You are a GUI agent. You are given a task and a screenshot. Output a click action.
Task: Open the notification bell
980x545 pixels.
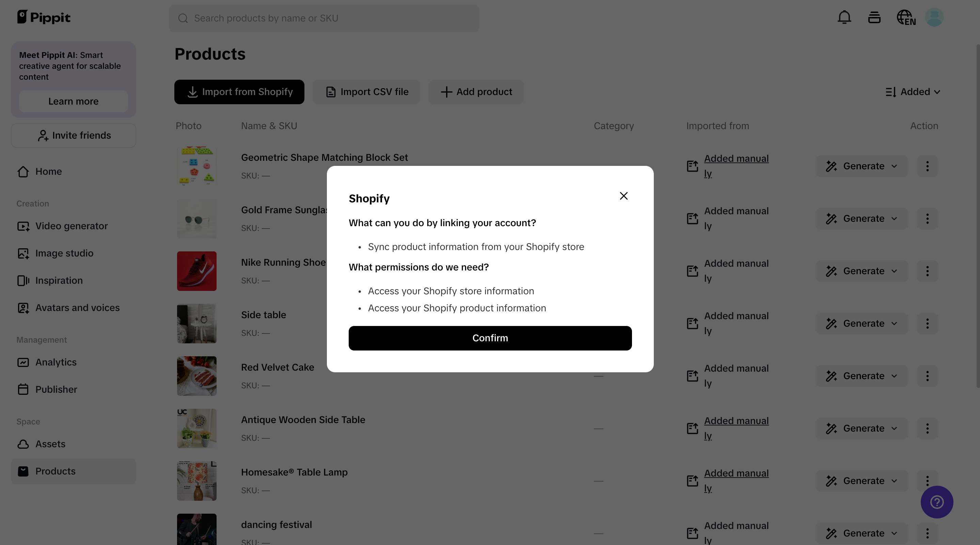[x=844, y=17]
